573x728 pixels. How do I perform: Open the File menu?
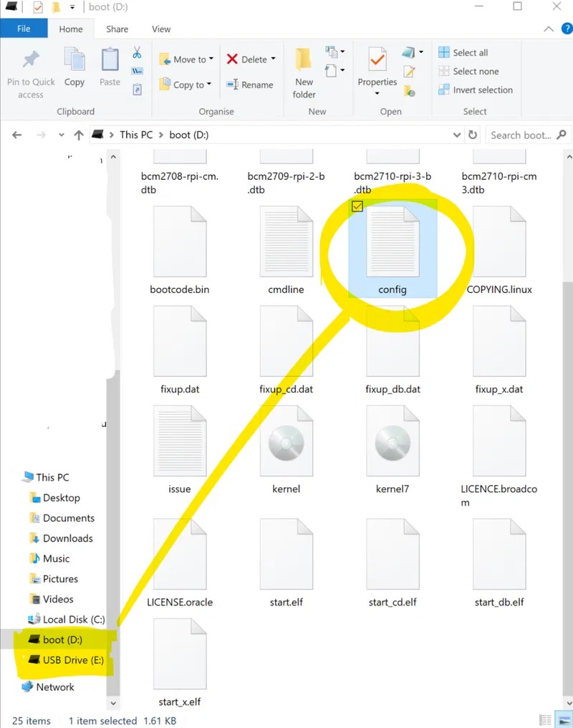[x=24, y=29]
